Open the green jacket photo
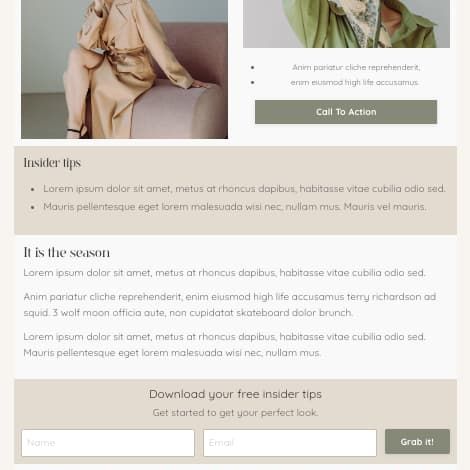The image size is (470, 470). (x=346, y=24)
